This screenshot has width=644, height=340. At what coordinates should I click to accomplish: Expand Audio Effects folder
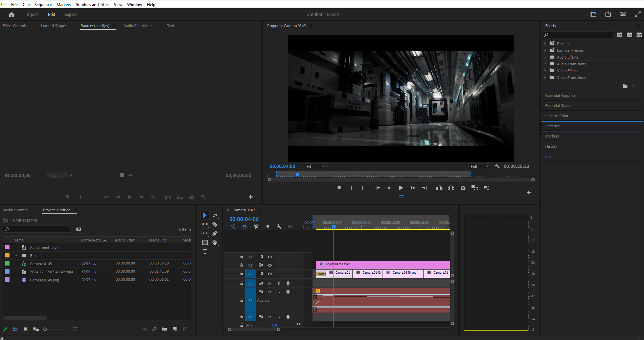point(545,57)
